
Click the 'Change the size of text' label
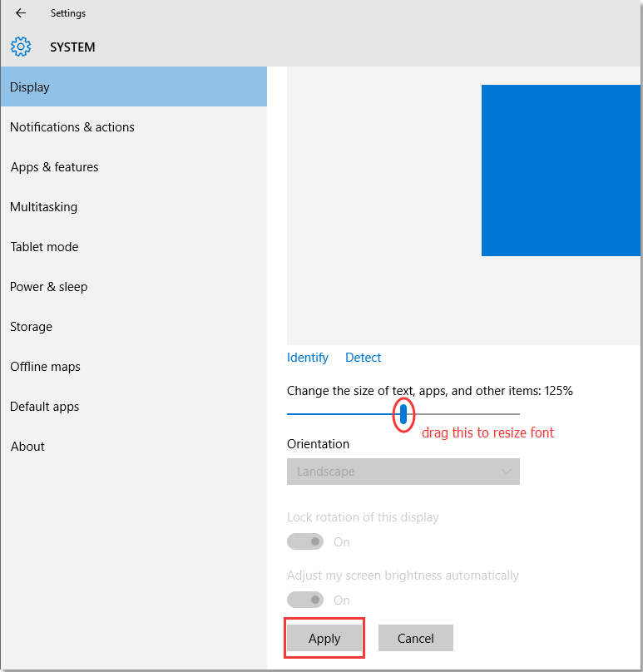click(429, 391)
